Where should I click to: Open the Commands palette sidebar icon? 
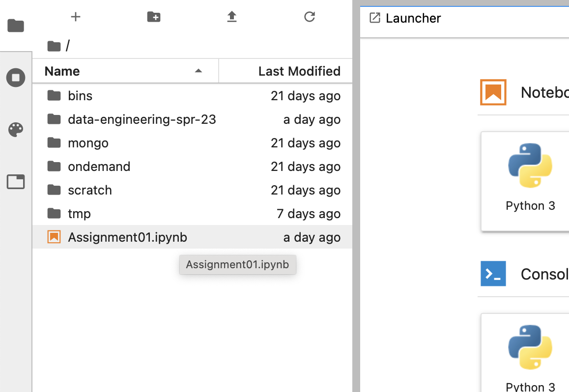pos(16,130)
